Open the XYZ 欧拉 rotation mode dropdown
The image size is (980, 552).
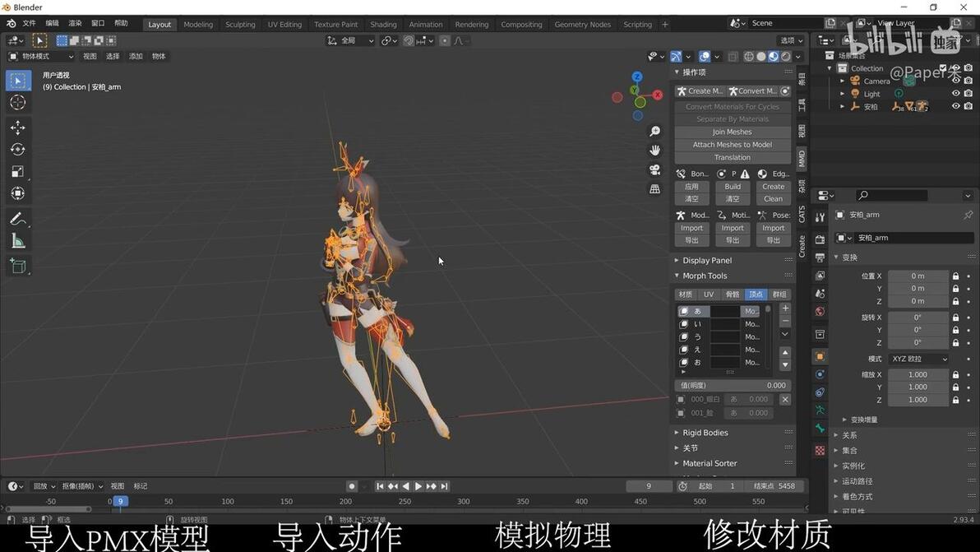coord(918,359)
